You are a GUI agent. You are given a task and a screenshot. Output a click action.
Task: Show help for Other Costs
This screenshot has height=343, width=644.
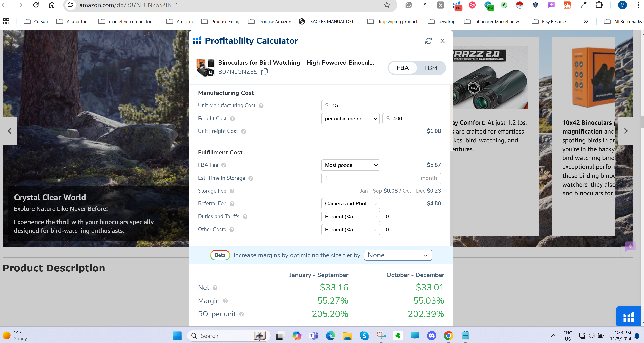pos(232,230)
